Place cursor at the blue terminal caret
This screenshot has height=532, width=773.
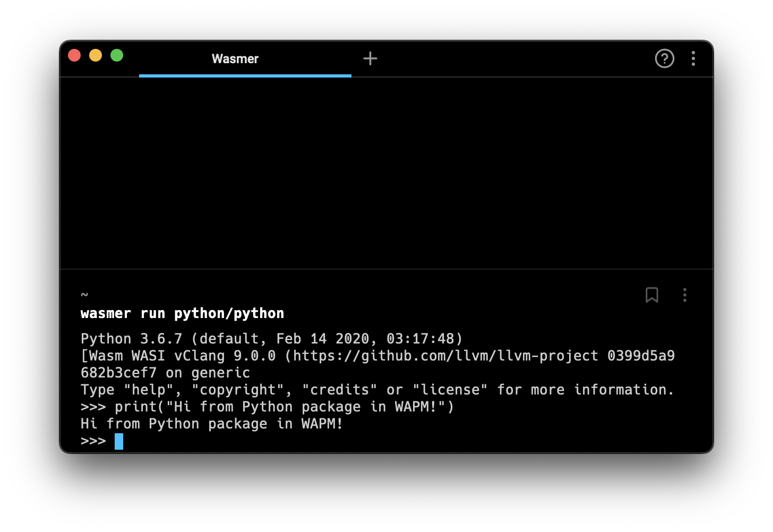point(119,441)
